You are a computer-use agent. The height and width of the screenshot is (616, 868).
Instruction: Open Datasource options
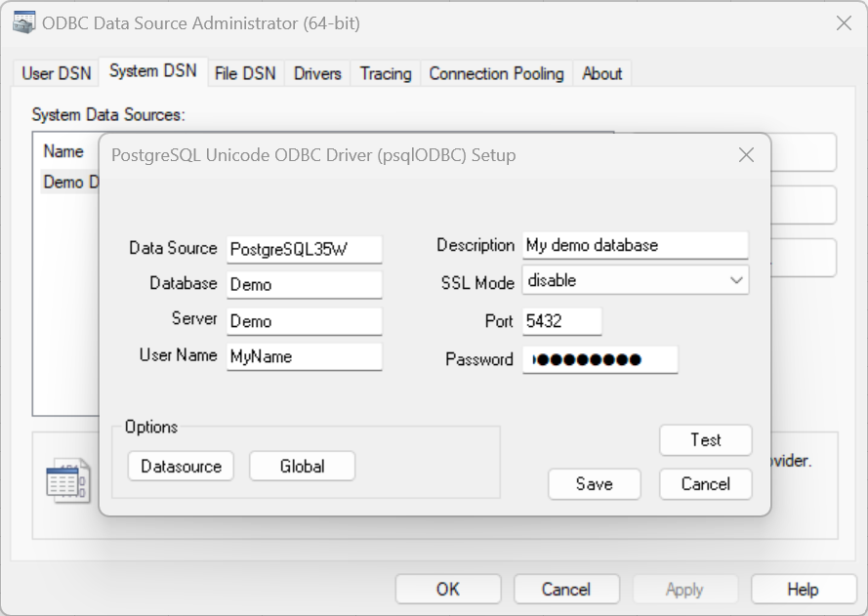coord(181,466)
